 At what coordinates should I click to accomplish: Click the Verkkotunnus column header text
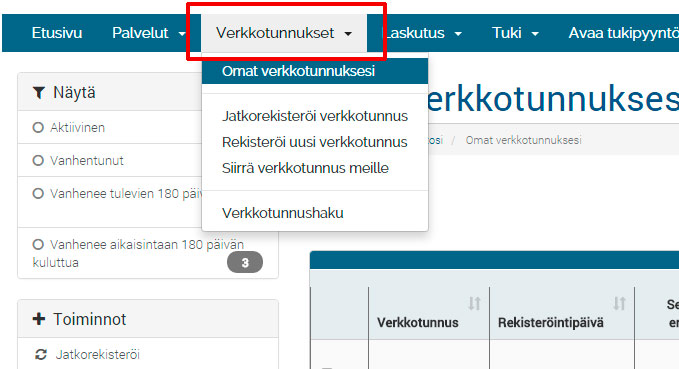click(x=417, y=323)
